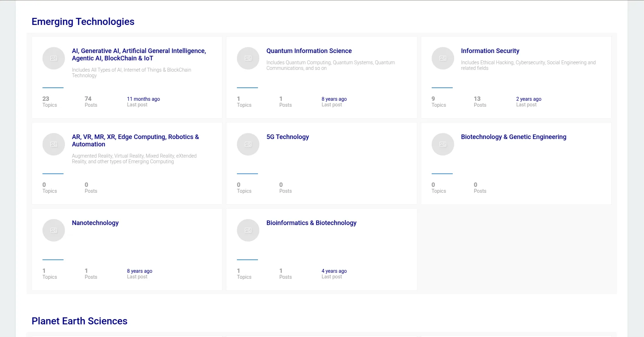This screenshot has height=337, width=644.
Task: Open the Nanotechnology forum title
Action: coord(95,223)
